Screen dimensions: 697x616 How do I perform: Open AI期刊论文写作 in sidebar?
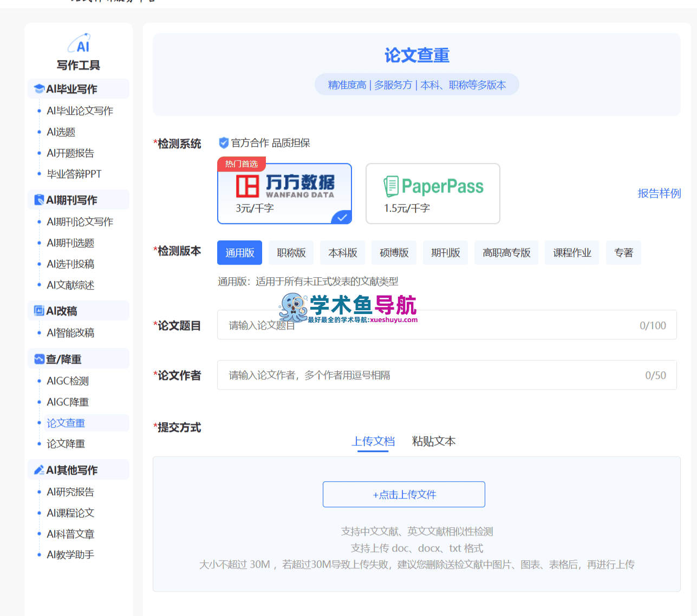[x=80, y=221]
